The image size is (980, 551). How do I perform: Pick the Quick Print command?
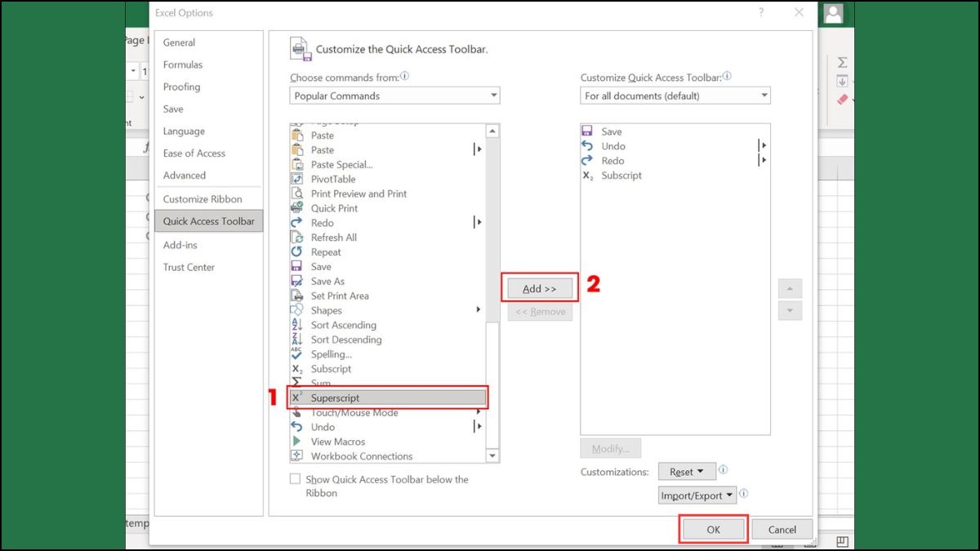point(387,209)
